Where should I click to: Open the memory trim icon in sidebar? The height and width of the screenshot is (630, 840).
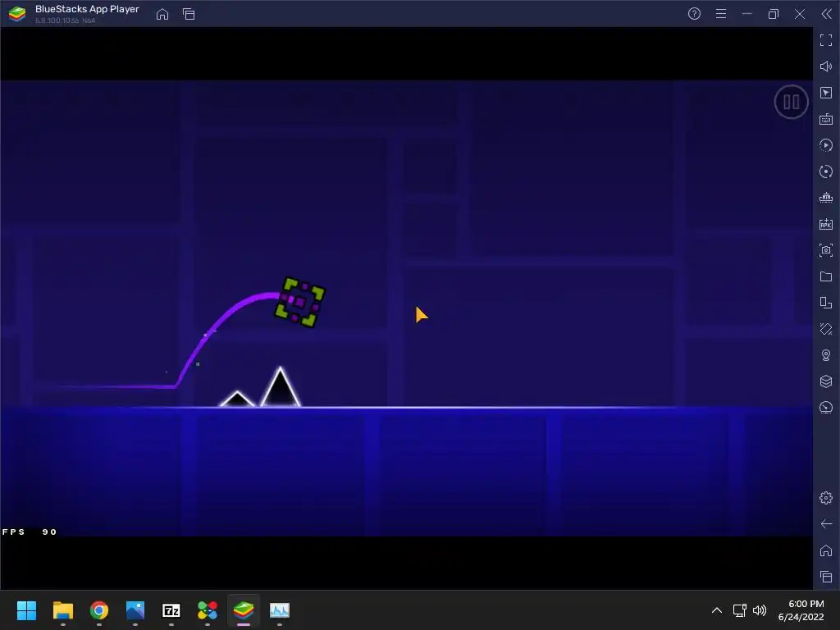pos(826,198)
